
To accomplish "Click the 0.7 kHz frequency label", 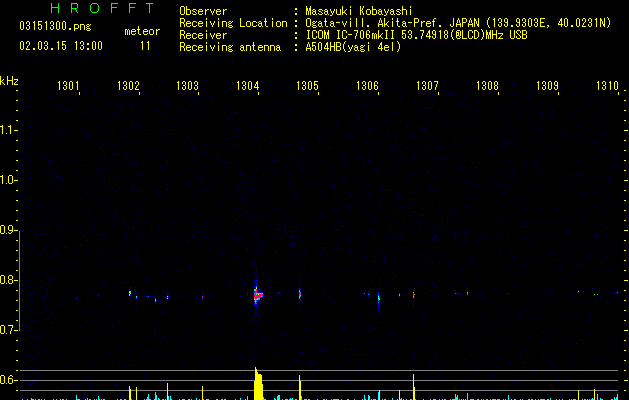I will 9,330.
